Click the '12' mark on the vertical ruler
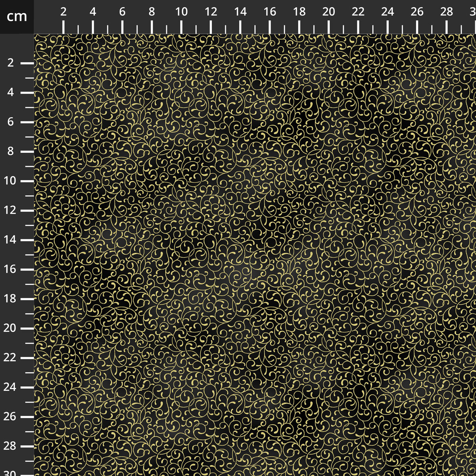476x476 pixels. click(10, 210)
